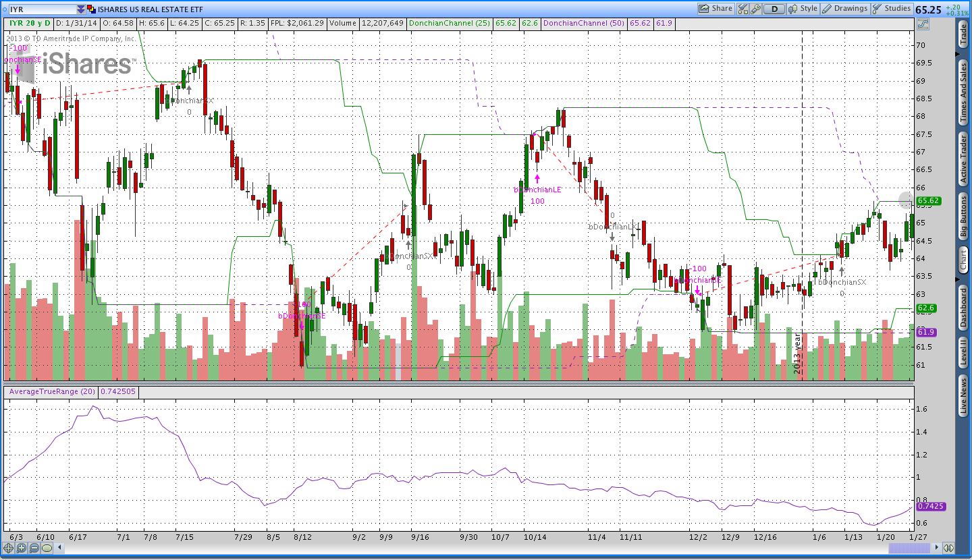Open the Dashboard side tab
The width and height of the screenshot is (972, 560).
click(963, 308)
